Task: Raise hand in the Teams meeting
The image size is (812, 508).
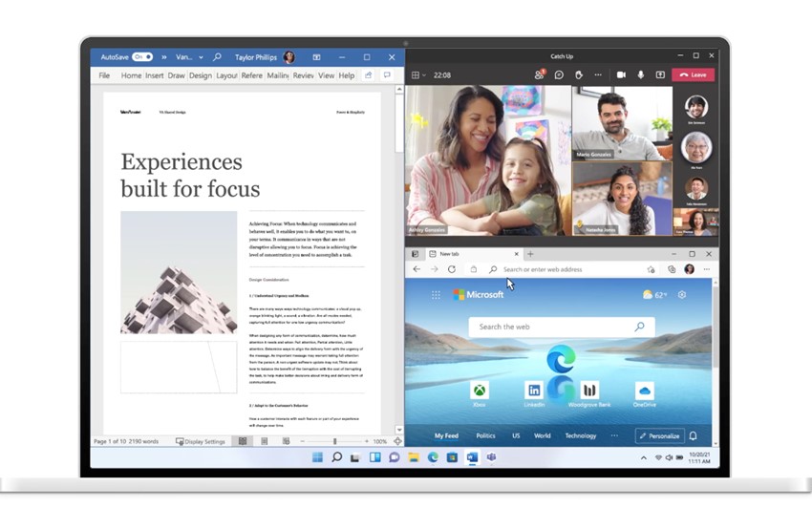Action: tap(579, 75)
